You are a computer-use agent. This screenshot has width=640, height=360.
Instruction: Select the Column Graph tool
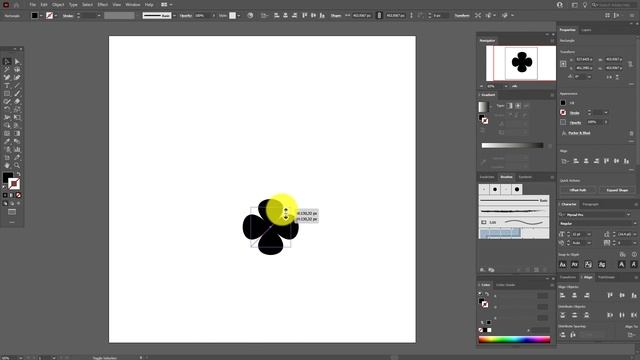point(17,149)
